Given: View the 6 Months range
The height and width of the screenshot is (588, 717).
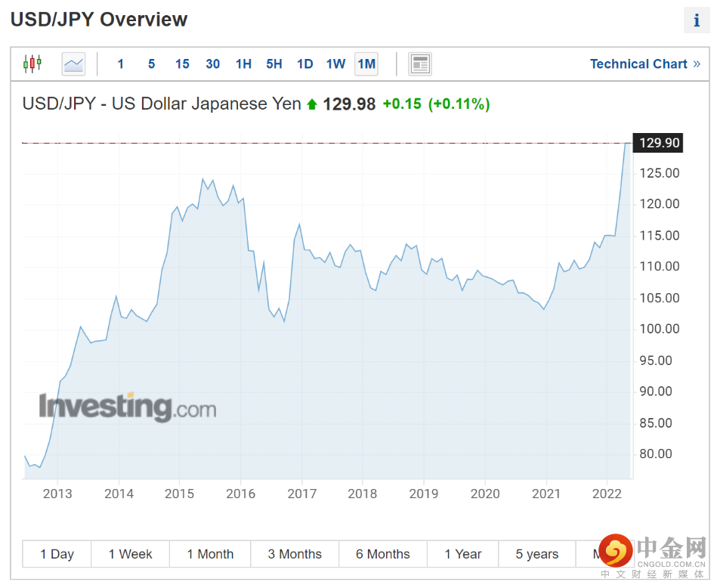Looking at the screenshot, I should (x=383, y=554).
